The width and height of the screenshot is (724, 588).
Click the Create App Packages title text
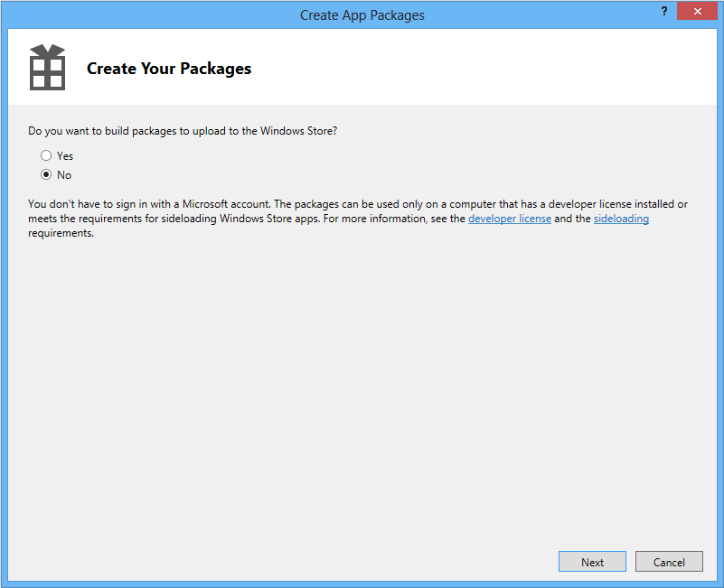tap(362, 14)
